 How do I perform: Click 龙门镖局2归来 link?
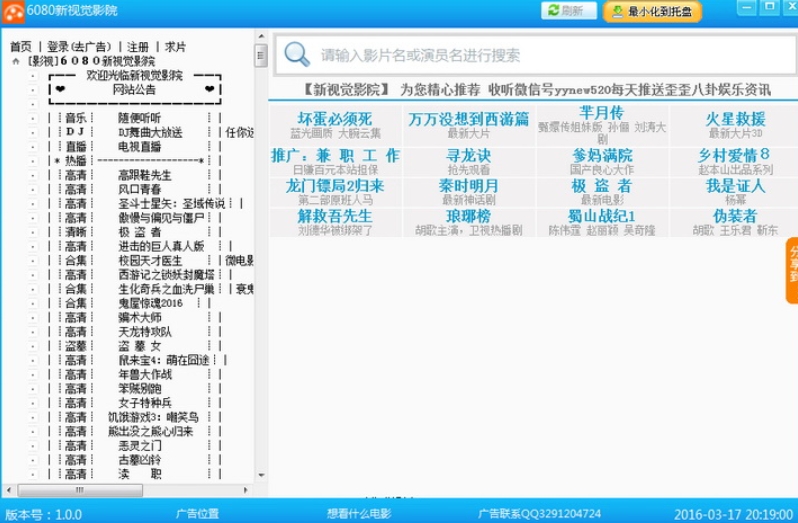335,186
